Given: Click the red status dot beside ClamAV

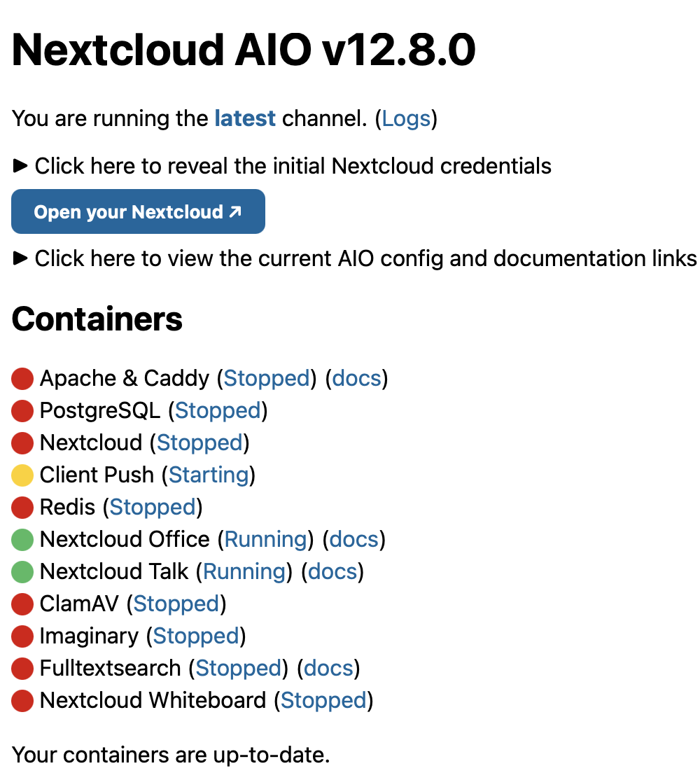Looking at the screenshot, I should 22,604.
